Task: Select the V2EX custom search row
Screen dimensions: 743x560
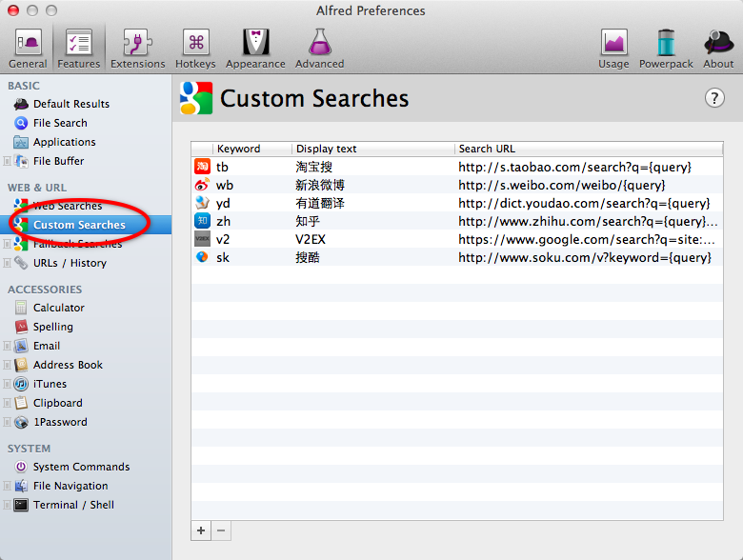Action: point(456,239)
